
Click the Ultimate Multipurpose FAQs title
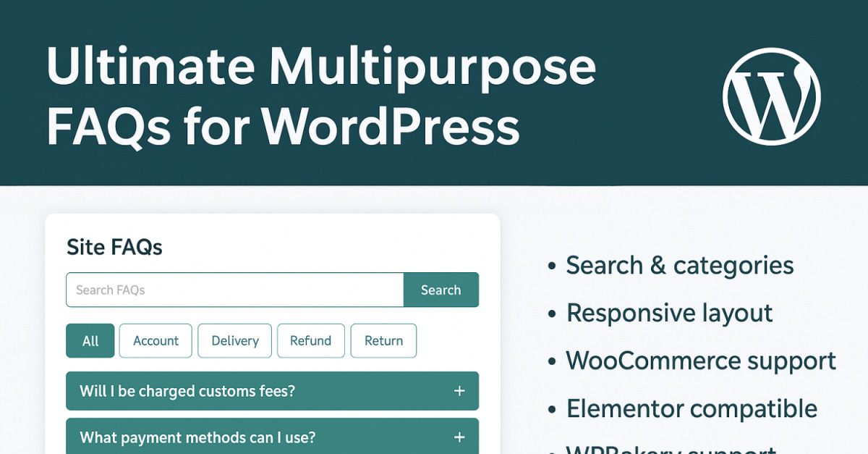(320, 96)
